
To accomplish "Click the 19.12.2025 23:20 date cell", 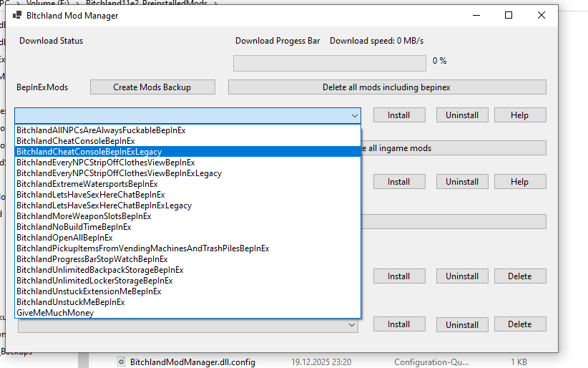I will click(x=321, y=362).
